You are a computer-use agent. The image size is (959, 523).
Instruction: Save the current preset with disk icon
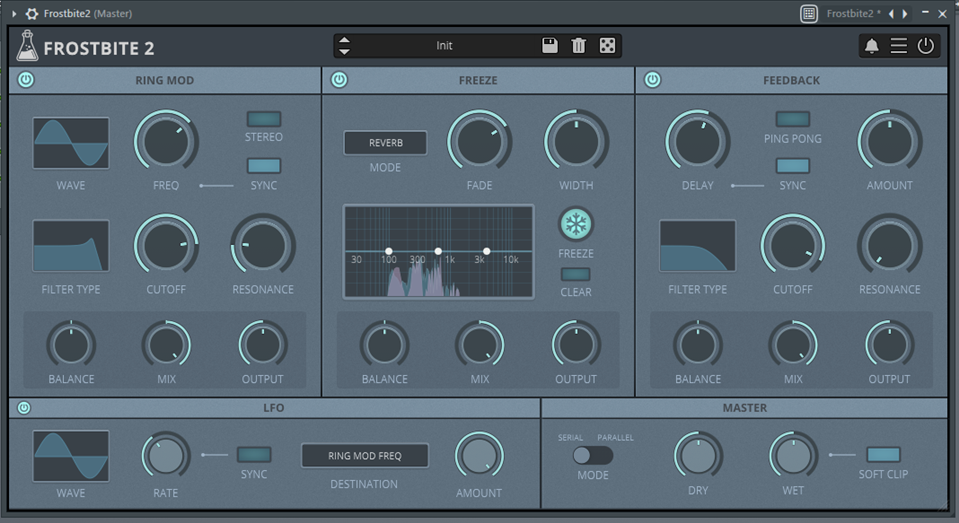[549, 45]
